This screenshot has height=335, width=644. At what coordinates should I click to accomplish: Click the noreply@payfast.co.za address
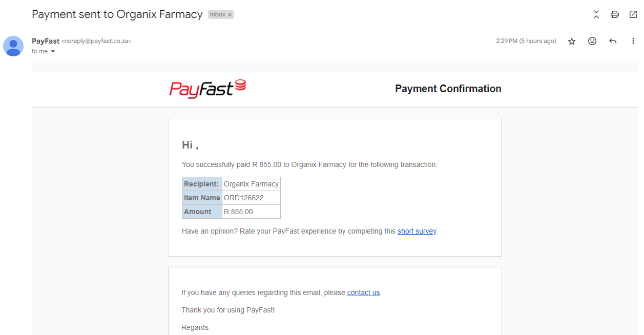(96, 41)
